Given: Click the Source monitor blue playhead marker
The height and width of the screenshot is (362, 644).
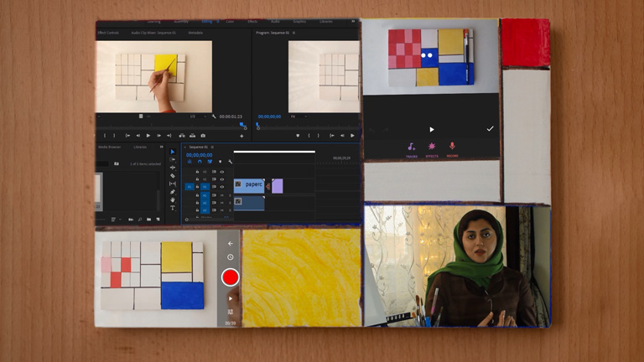Looking at the screenshot, I should 242,124.
